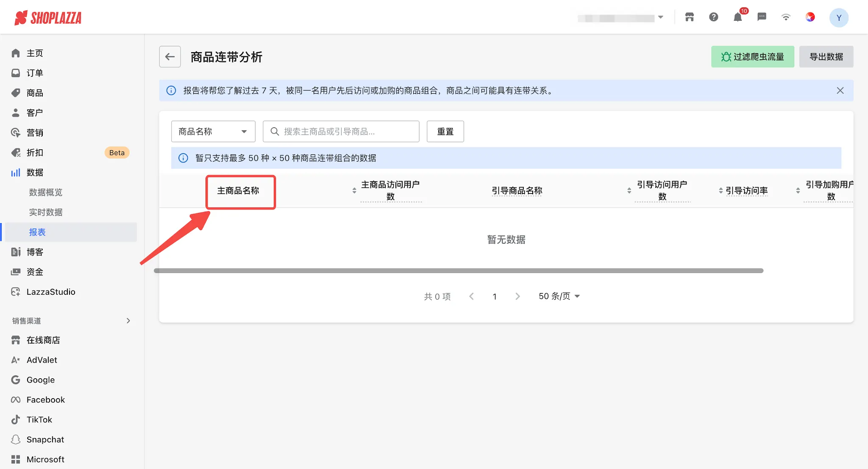Viewport: 868px width, 469px height.
Task: Close the blue info banner
Action: pos(840,90)
